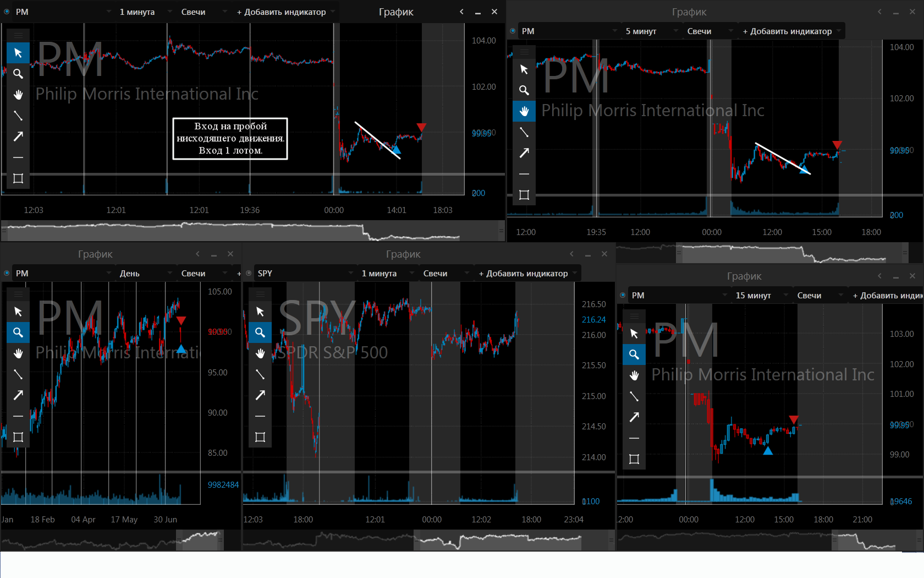Click '+ Добавить индикатор' in SPY chart
Image resolution: width=924 pixels, height=578 pixels.
(x=527, y=273)
